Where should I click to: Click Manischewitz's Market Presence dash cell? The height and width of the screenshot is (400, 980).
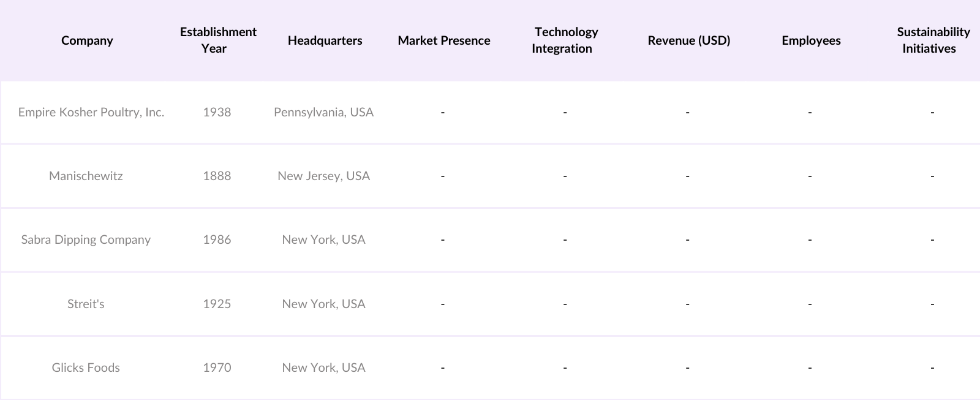[x=443, y=176]
